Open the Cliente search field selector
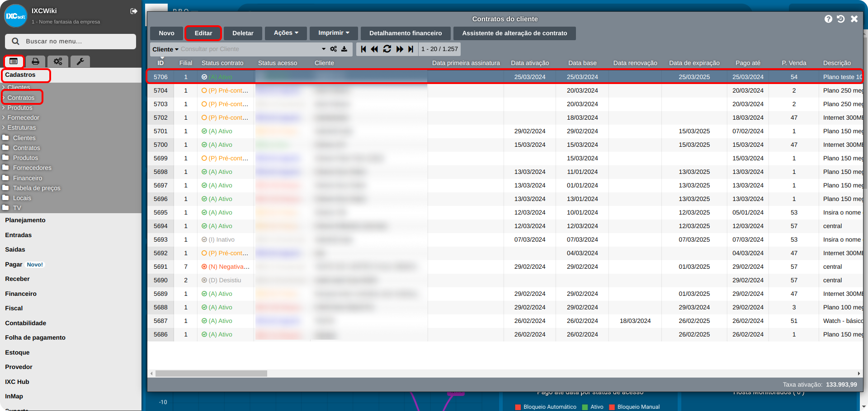The height and width of the screenshot is (411, 868). [165, 49]
